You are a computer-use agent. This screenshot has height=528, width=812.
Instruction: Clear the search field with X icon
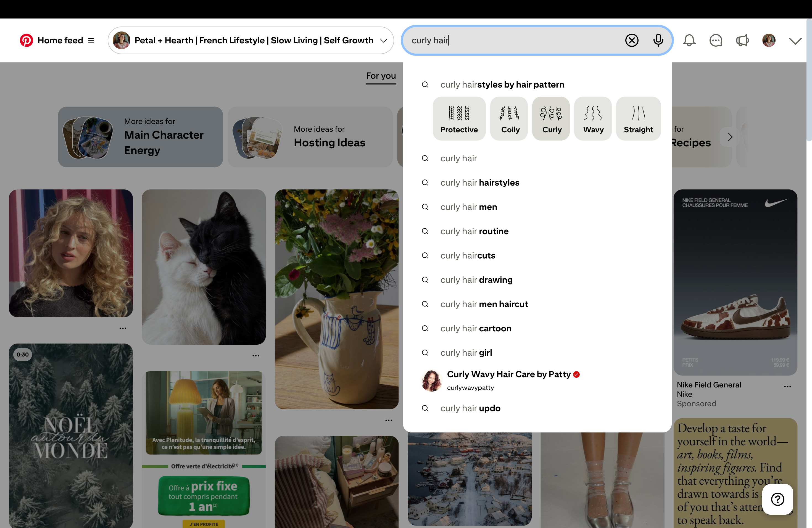(x=632, y=40)
